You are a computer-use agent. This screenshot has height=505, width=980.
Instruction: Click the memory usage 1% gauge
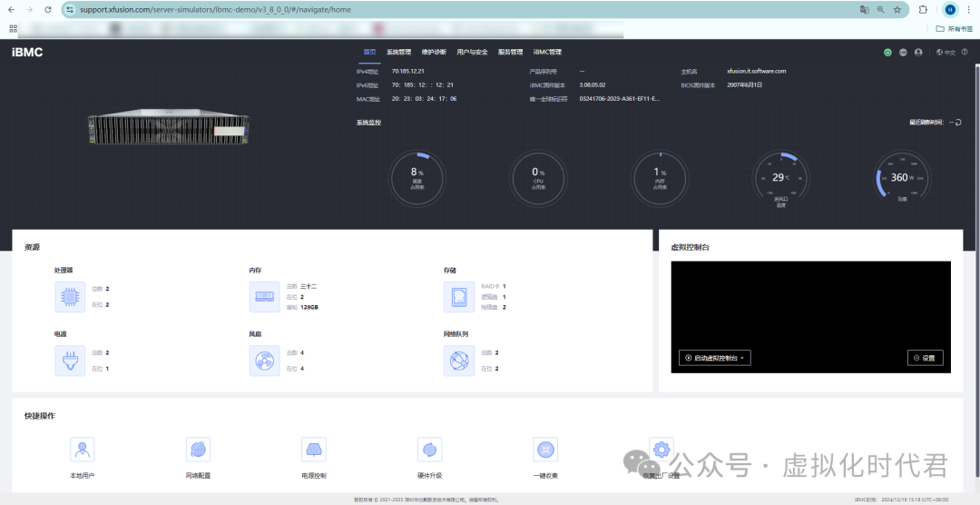(660, 178)
